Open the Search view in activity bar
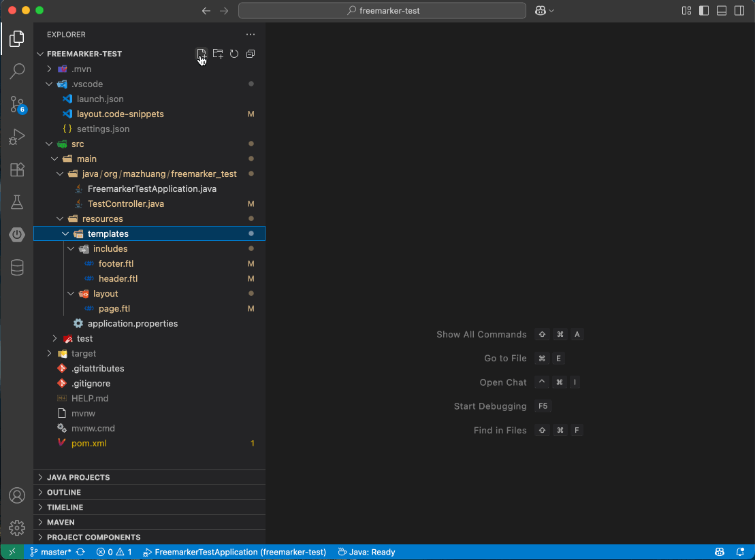This screenshot has height=560, width=755. [x=17, y=71]
